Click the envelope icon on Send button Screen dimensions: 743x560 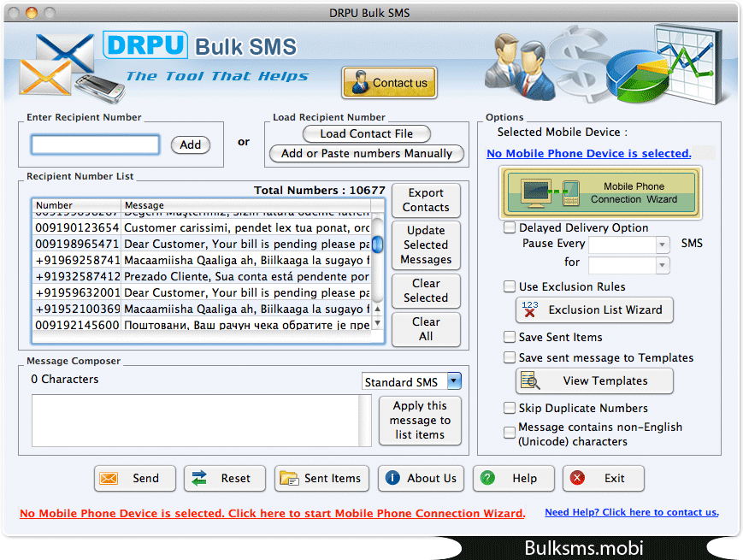tap(109, 478)
